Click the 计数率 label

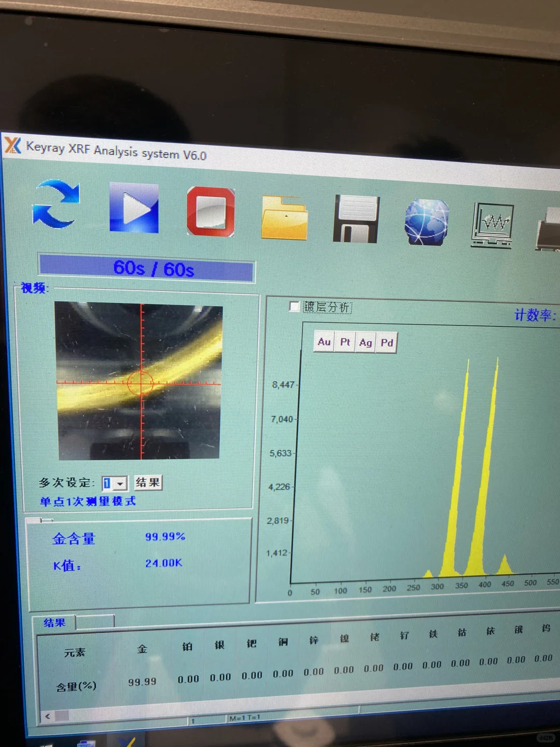tap(535, 315)
